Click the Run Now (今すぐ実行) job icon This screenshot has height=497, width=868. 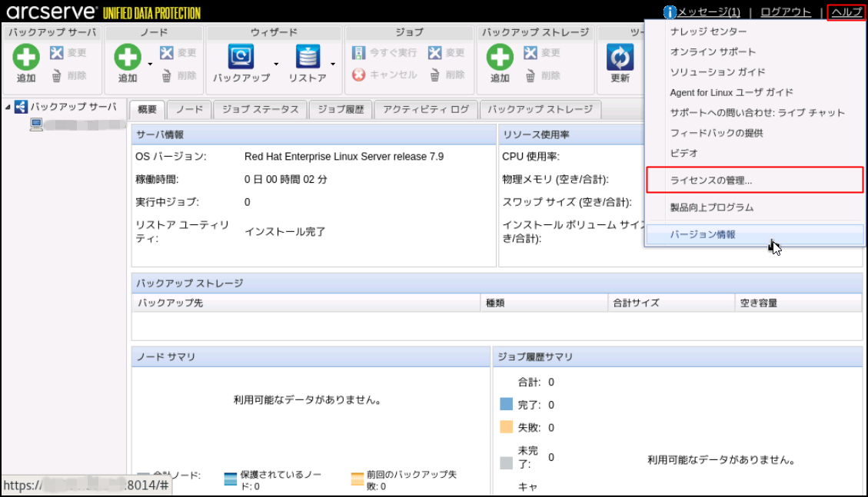[x=358, y=53]
